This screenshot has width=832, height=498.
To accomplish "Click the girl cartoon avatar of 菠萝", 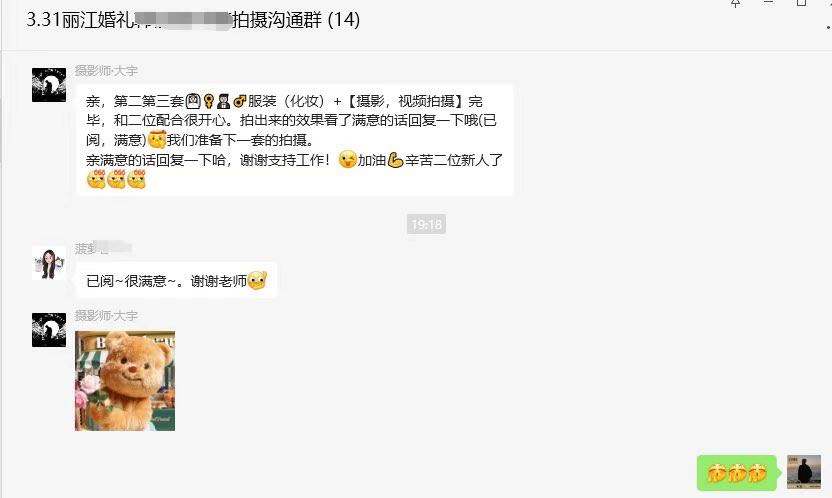I will coord(49,263).
